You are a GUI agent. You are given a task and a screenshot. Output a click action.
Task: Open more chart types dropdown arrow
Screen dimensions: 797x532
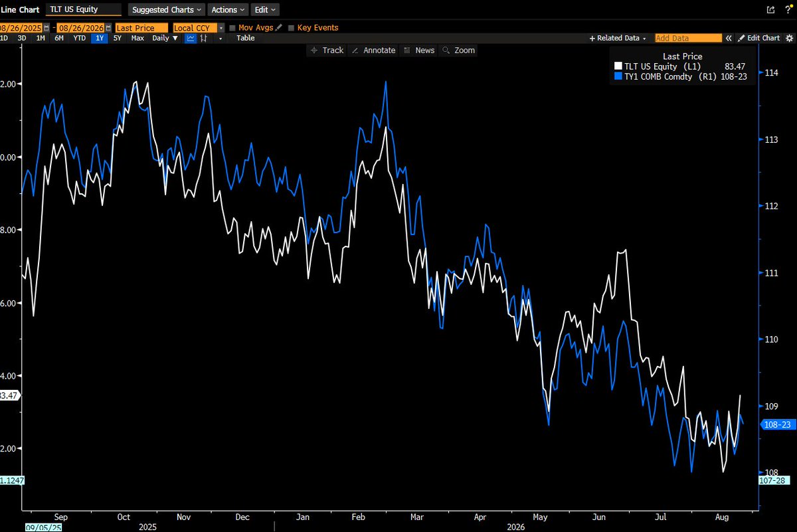(x=220, y=38)
